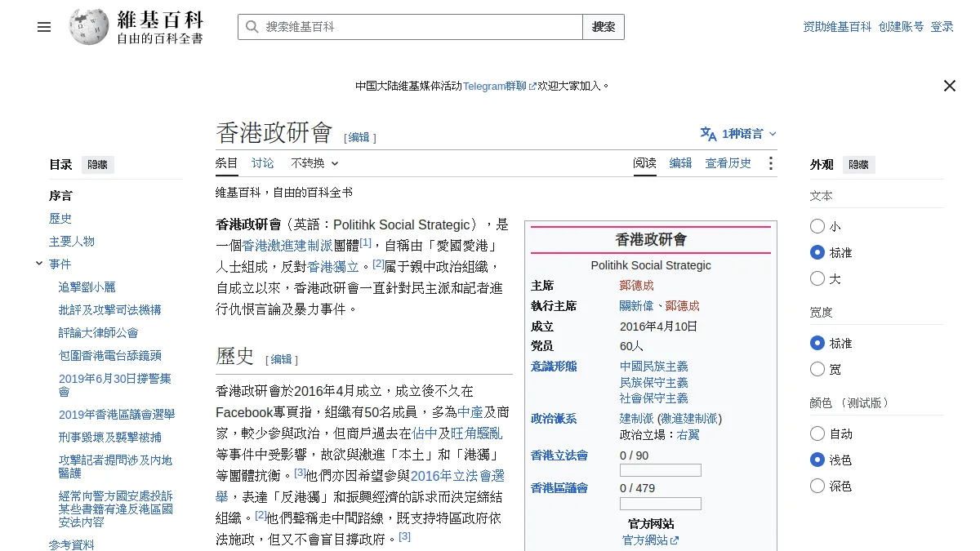Open the 香港激進建制派 article link
980x551 pixels.
click(287, 245)
